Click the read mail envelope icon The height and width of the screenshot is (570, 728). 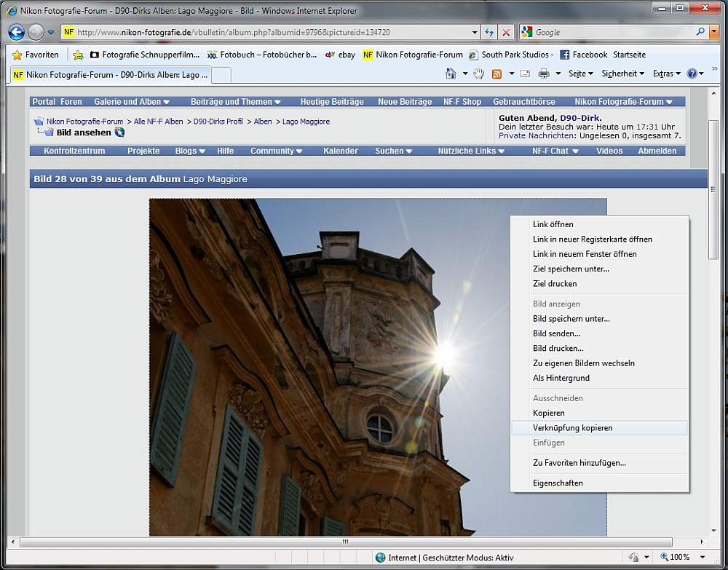(525, 74)
